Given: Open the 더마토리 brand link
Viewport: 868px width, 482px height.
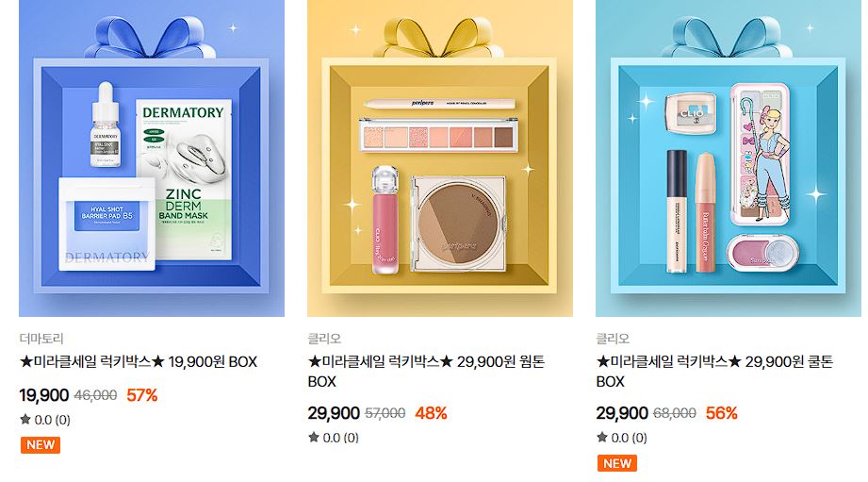Looking at the screenshot, I should (41, 338).
